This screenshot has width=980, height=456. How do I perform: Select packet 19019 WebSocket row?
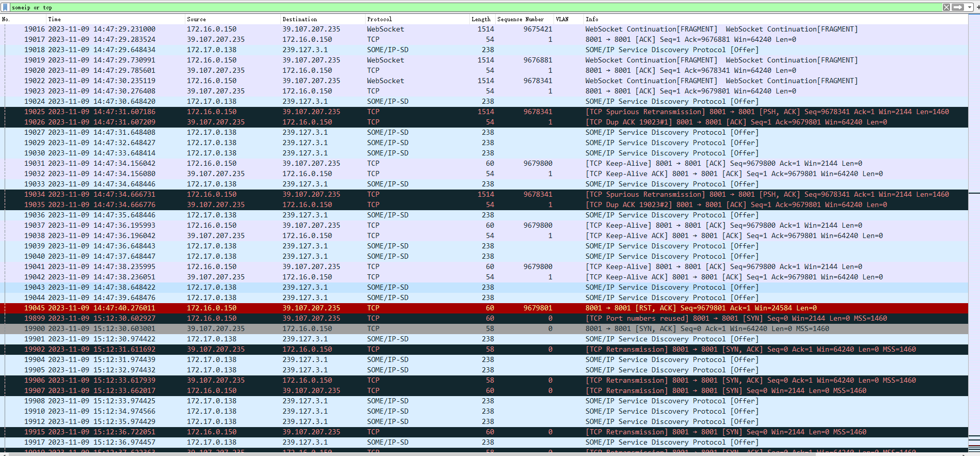coord(484,60)
